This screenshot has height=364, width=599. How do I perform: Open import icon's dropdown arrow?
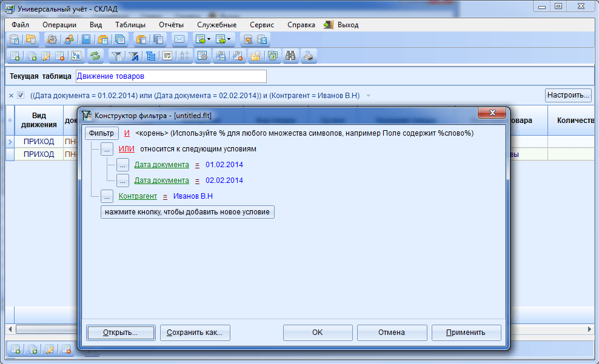click(229, 39)
